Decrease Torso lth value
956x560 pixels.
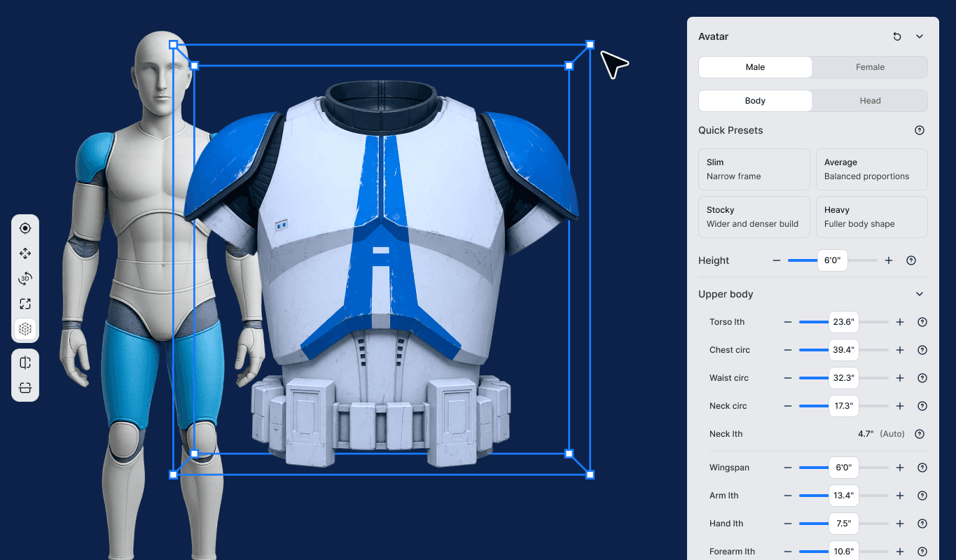tap(788, 322)
